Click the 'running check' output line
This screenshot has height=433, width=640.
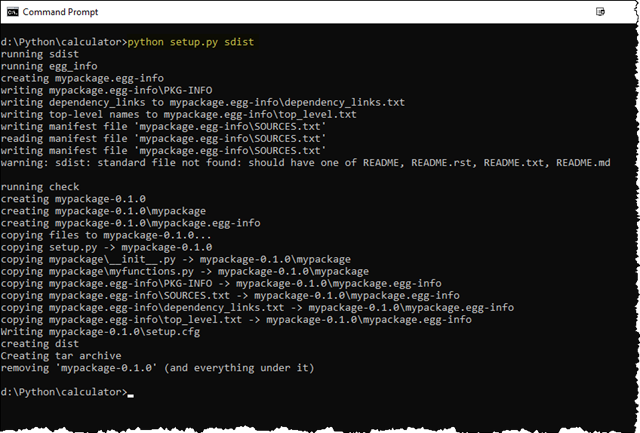tap(40, 187)
